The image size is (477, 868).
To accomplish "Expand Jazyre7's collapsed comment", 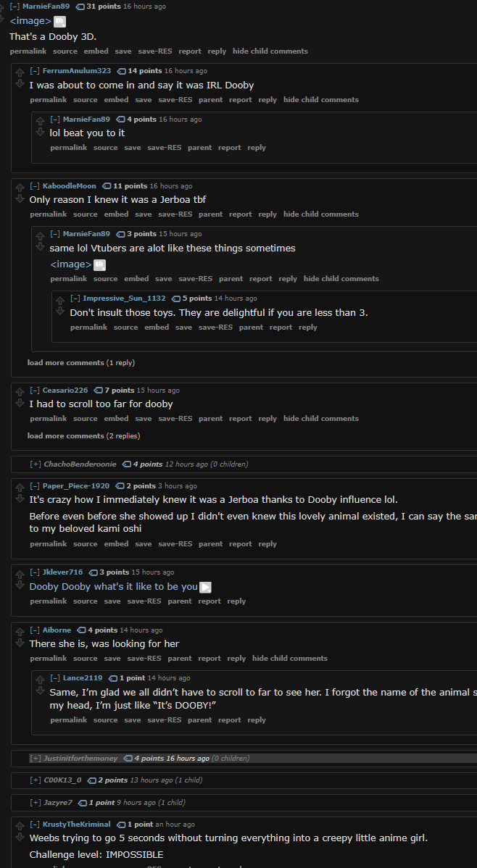I will click(36, 802).
